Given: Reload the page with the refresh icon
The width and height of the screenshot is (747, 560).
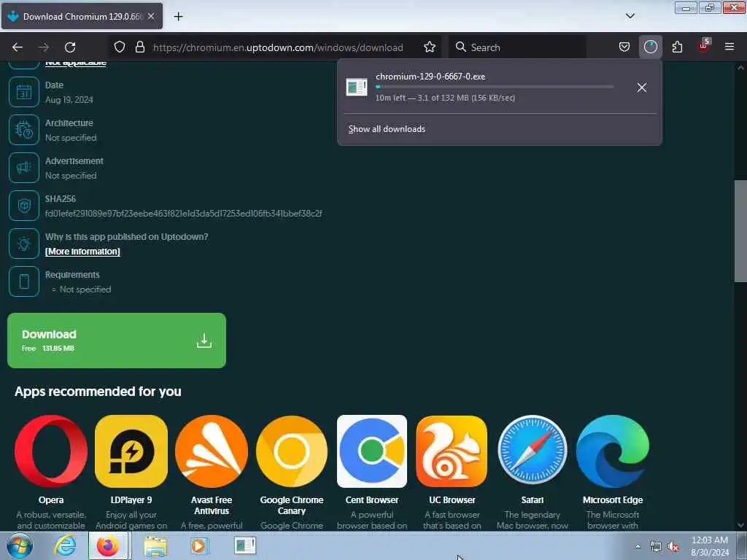Looking at the screenshot, I should coord(70,47).
